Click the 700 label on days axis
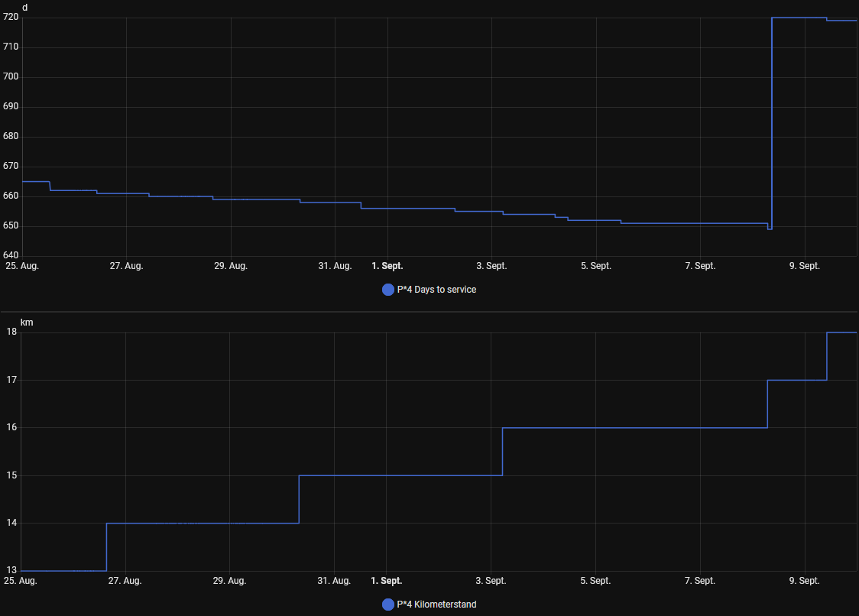 (x=11, y=76)
